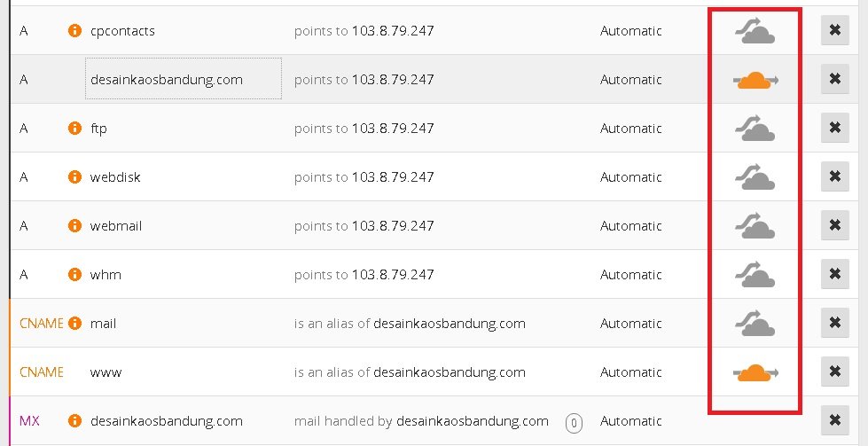Click the info icon on the MX record row
868x446 pixels.
coord(75,421)
